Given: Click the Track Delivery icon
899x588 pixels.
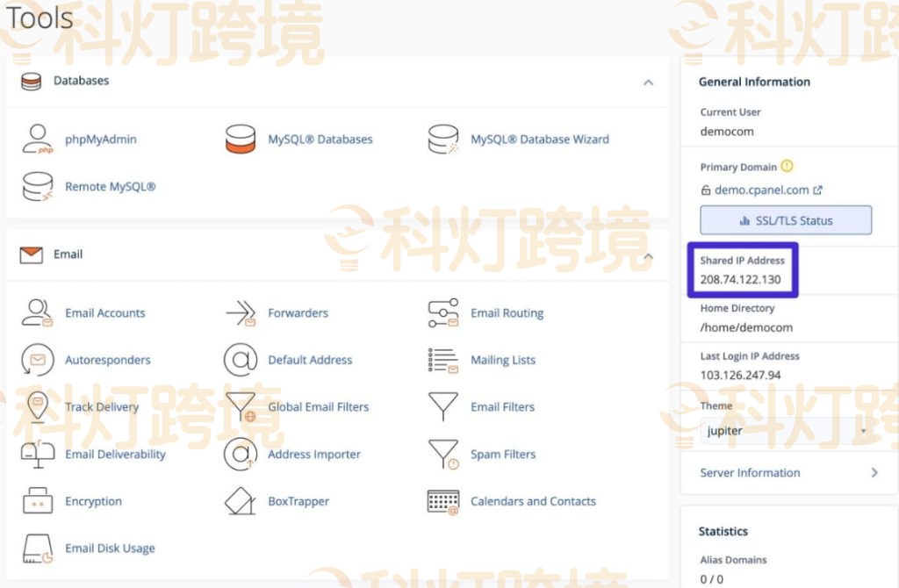Looking at the screenshot, I should click(x=37, y=406).
